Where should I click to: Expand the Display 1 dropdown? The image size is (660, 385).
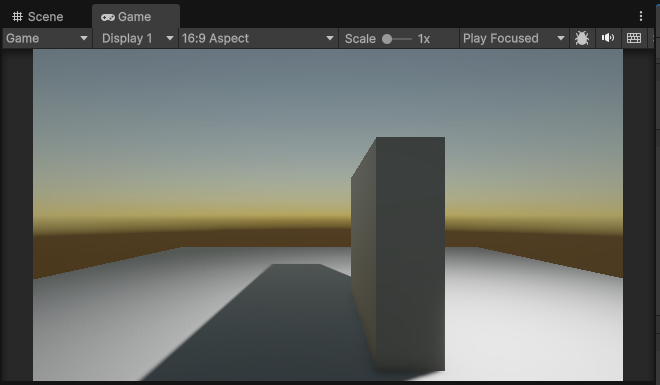pyautogui.click(x=135, y=38)
